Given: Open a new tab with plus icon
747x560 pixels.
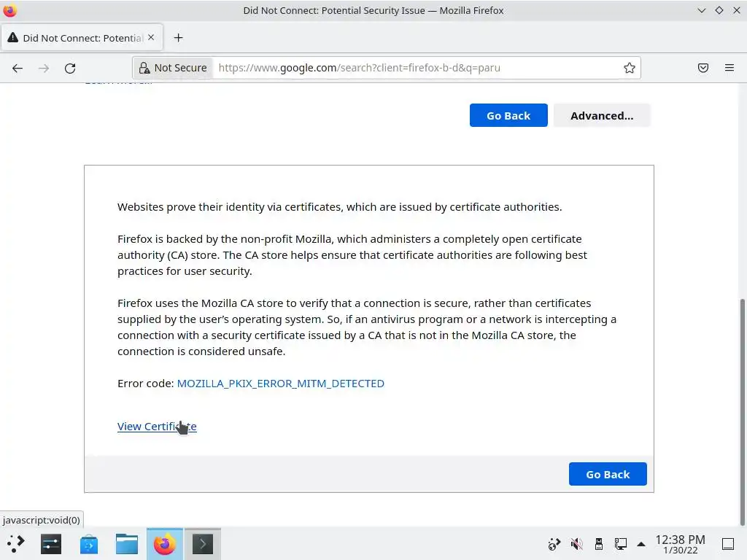Looking at the screenshot, I should (x=178, y=38).
